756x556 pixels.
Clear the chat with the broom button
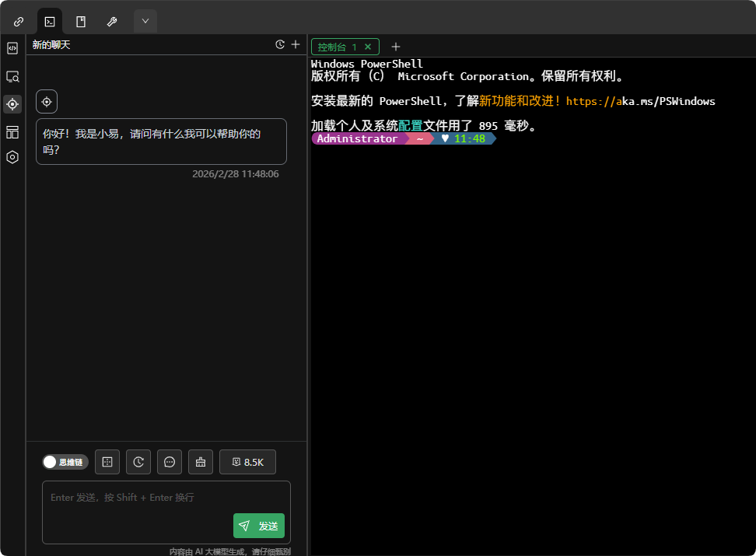pyautogui.click(x=201, y=462)
